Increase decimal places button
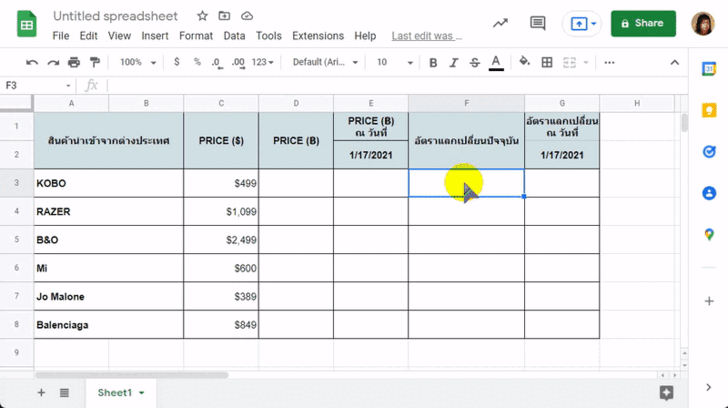 pyautogui.click(x=238, y=62)
